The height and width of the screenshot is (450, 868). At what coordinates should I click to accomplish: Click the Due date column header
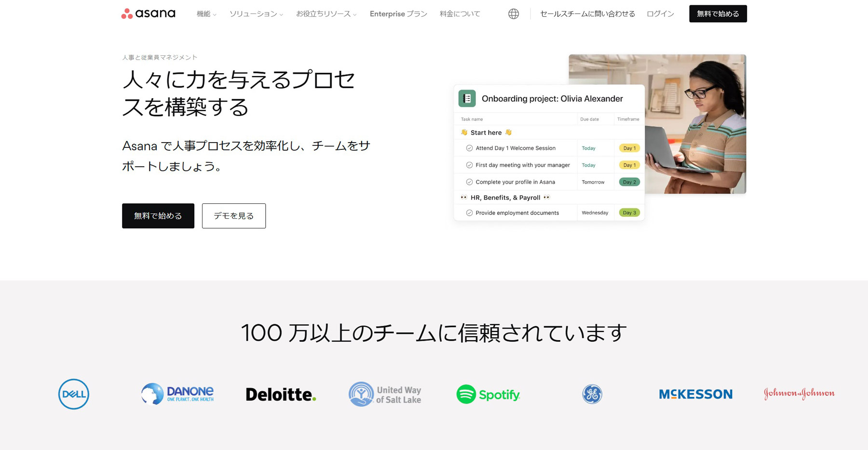point(589,119)
